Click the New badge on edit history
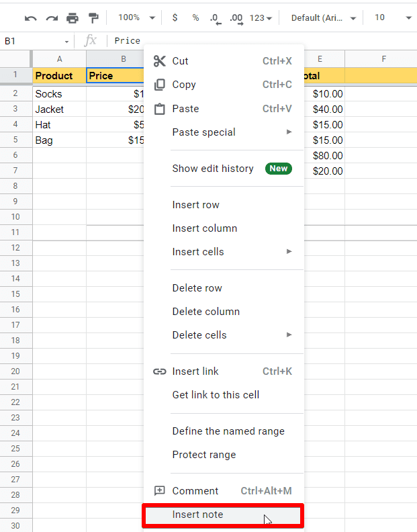The image size is (417, 532). pos(279,169)
